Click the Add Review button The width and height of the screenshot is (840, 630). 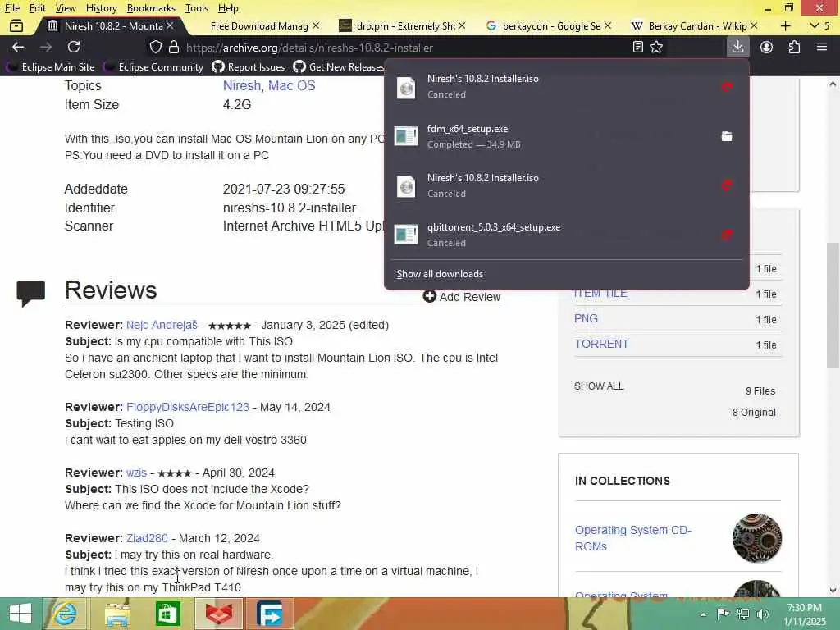click(462, 297)
